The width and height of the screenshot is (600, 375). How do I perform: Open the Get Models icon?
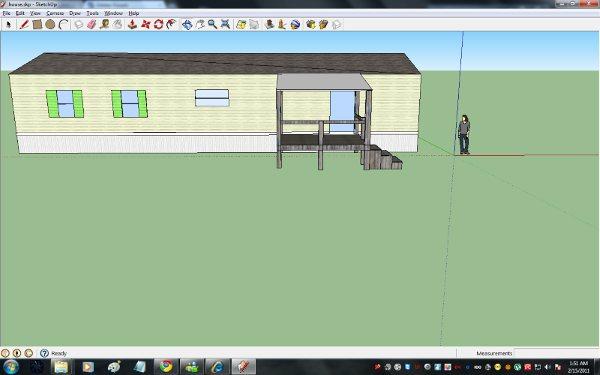click(x=311, y=24)
